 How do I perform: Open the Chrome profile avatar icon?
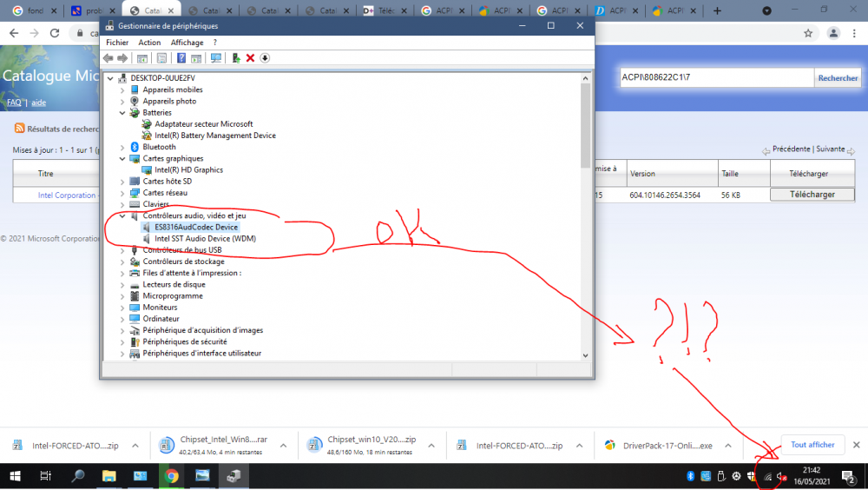pyautogui.click(x=833, y=33)
